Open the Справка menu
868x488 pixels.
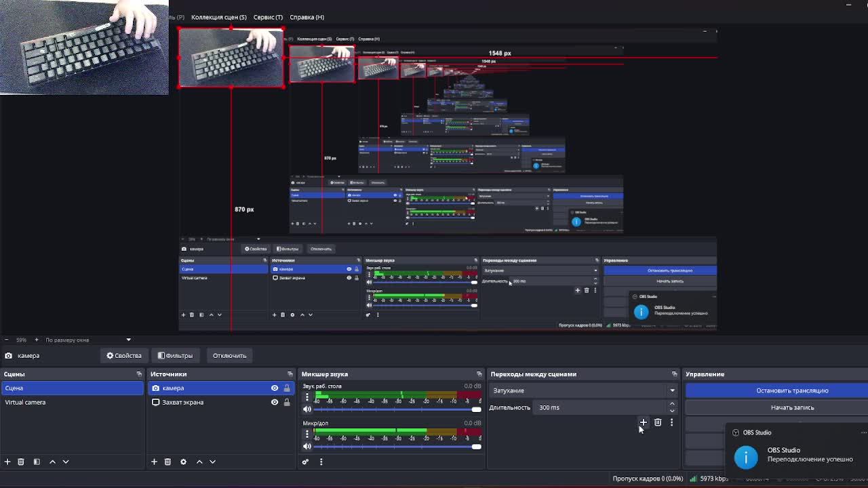tap(307, 17)
